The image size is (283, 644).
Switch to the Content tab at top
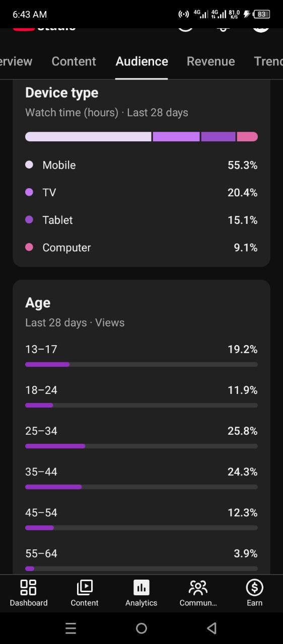click(x=74, y=61)
